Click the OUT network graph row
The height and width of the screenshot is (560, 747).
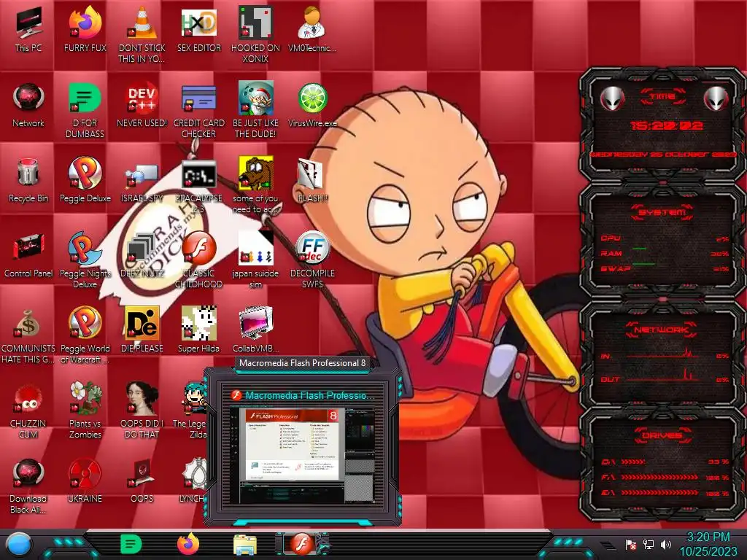pyautogui.click(x=664, y=378)
